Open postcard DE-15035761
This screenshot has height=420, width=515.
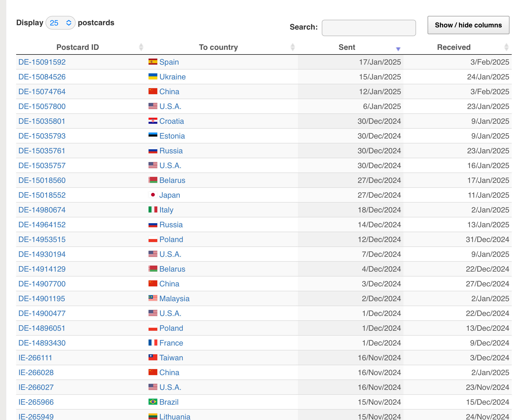42,151
